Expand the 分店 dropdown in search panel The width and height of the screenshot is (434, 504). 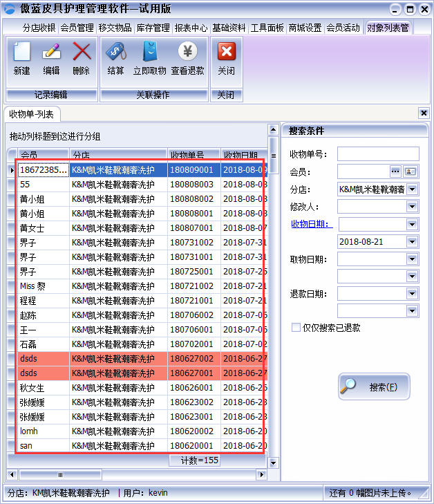click(413, 189)
